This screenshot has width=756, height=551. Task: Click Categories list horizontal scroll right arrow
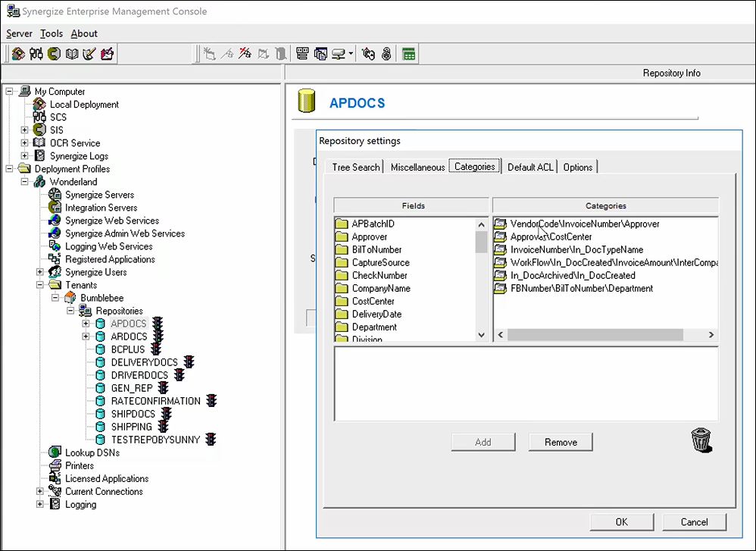(x=711, y=335)
